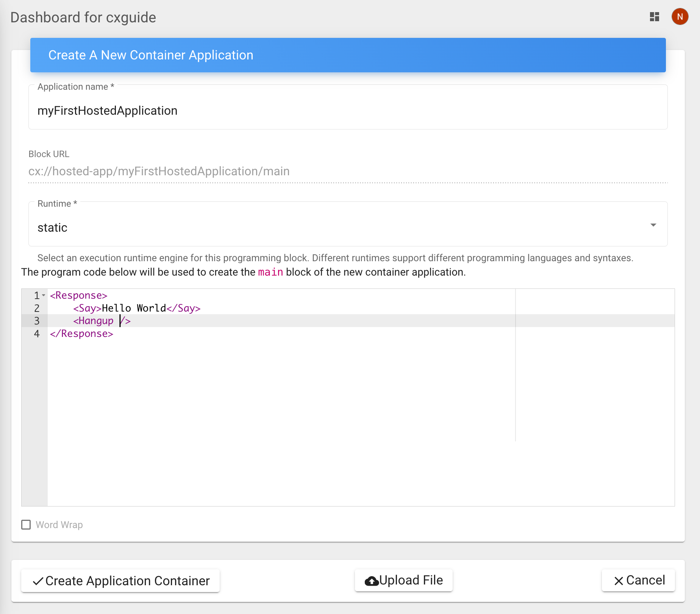Click the user avatar N icon
The width and height of the screenshot is (700, 614).
click(x=680, y=17)
